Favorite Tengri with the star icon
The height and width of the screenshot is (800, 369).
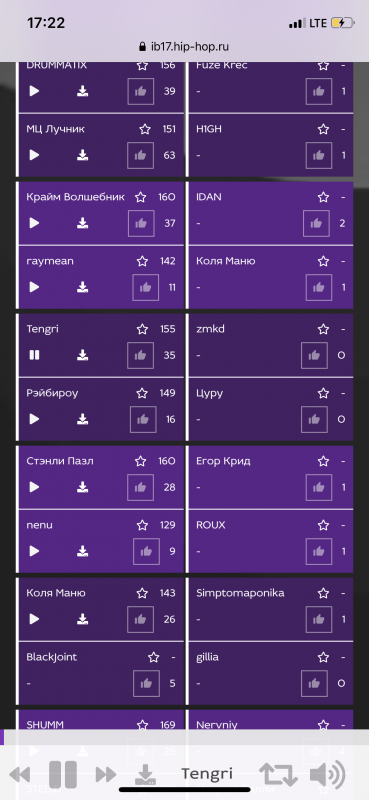pos(142,329)
